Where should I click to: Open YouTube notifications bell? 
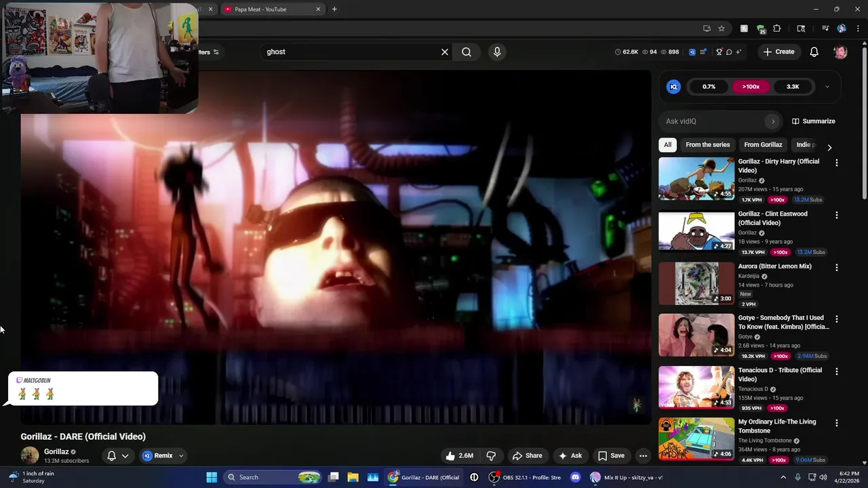(x=814, y=52)
